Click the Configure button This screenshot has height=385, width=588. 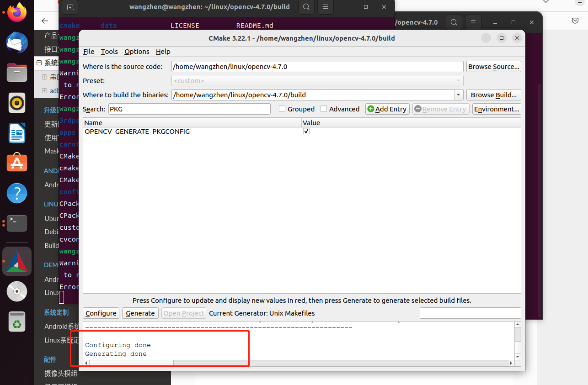(101, 313)
